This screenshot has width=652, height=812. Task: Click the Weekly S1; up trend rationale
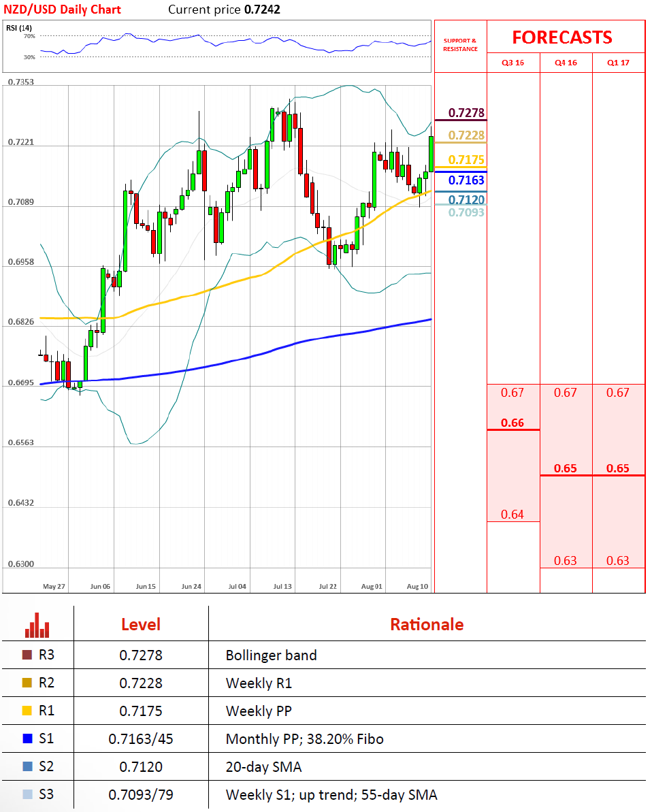[331, 795]
